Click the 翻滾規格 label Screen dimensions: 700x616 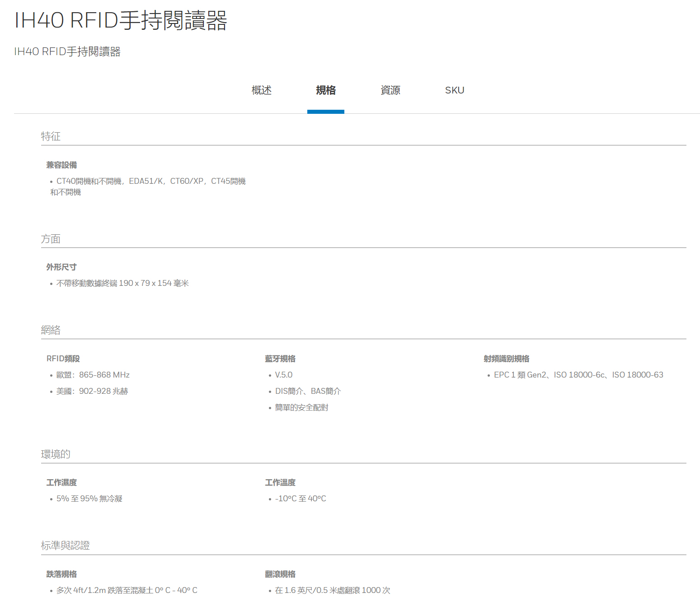coord(280,574)
